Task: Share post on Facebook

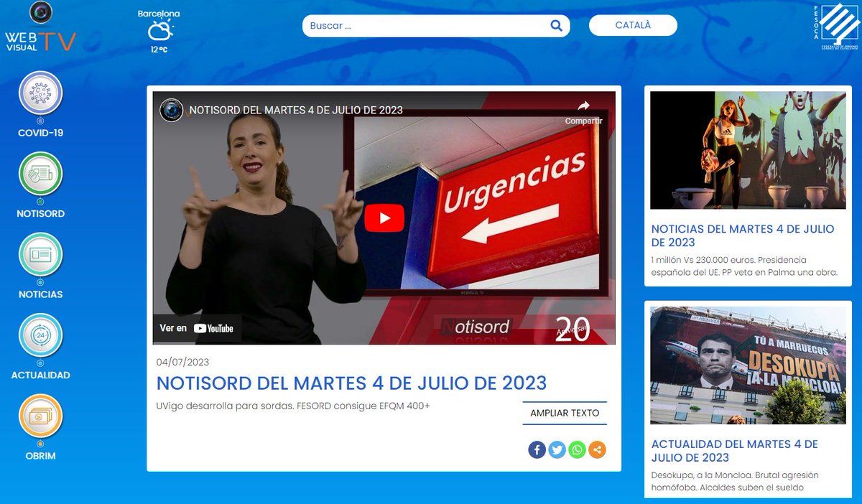Action: click(537, 450)
